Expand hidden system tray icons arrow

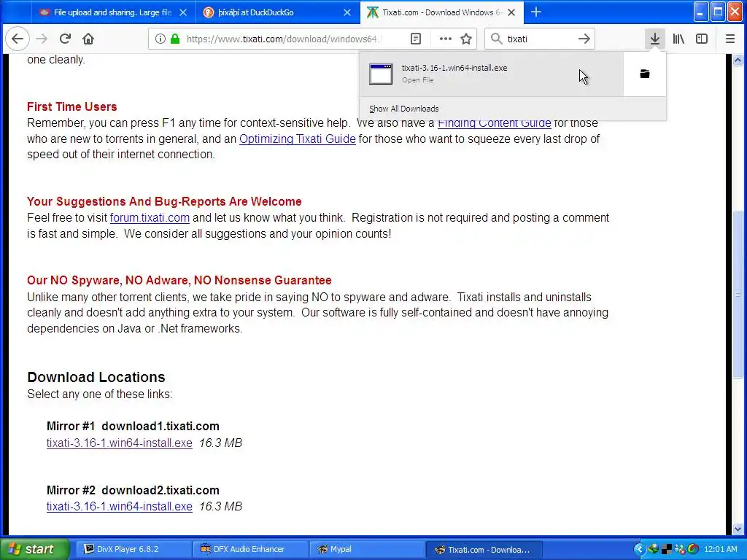639,549
